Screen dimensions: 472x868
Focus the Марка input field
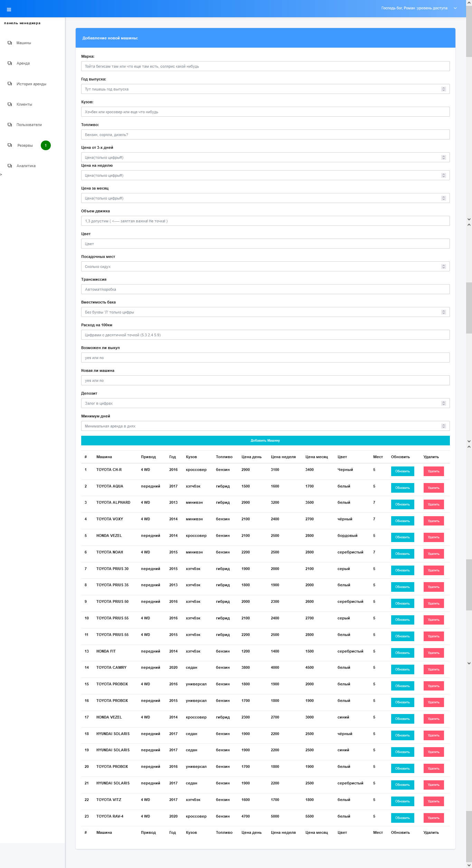point(265,66)
